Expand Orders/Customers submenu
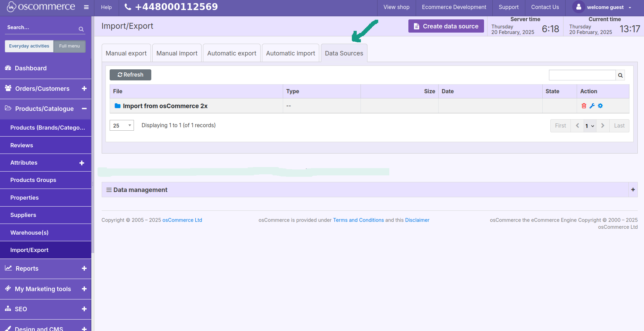The height and width of the screenshot is (331, 644). coord(84,88)
